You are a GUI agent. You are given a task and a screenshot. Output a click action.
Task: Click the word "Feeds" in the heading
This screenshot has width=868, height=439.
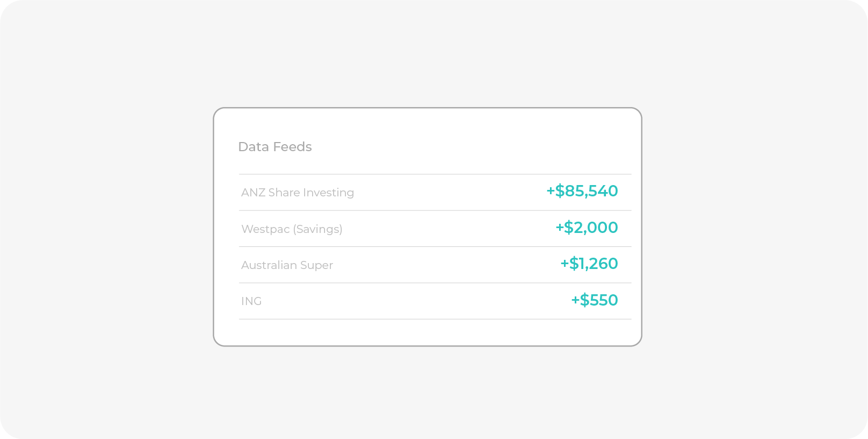(x=293, y=147)
